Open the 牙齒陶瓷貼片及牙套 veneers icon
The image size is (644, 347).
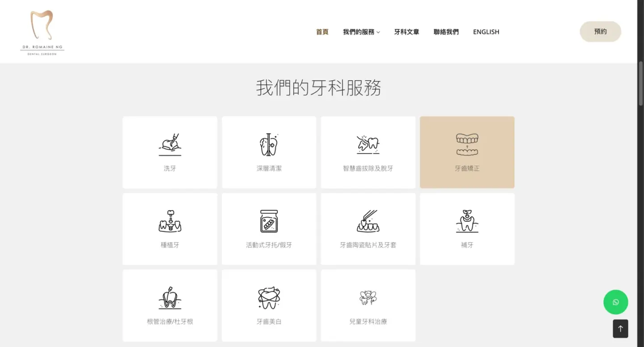tap(368, 221)
